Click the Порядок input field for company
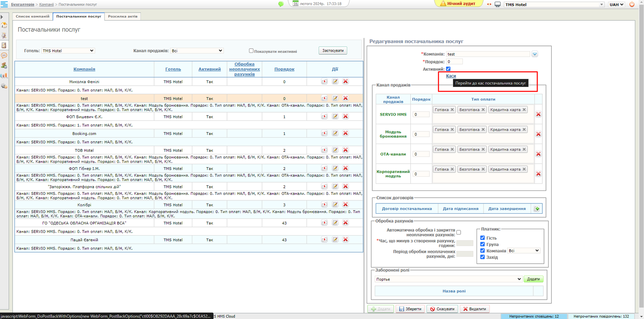The height and width of the screenshot is (319, 644). coord(454,61)
